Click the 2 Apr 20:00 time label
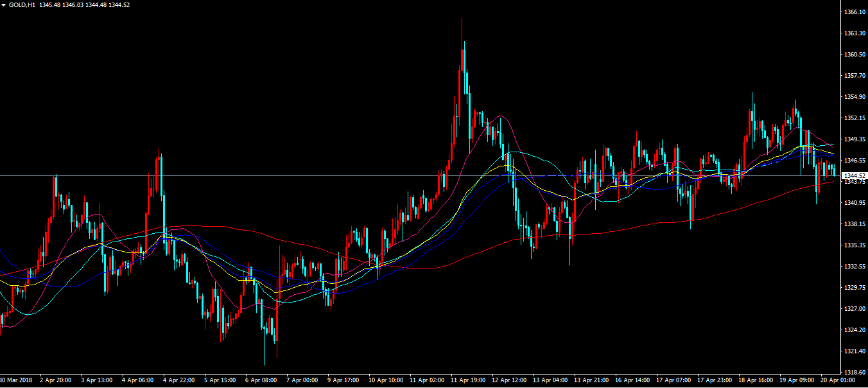This screenshot has height=388, width=868. (x=56, y=380)
